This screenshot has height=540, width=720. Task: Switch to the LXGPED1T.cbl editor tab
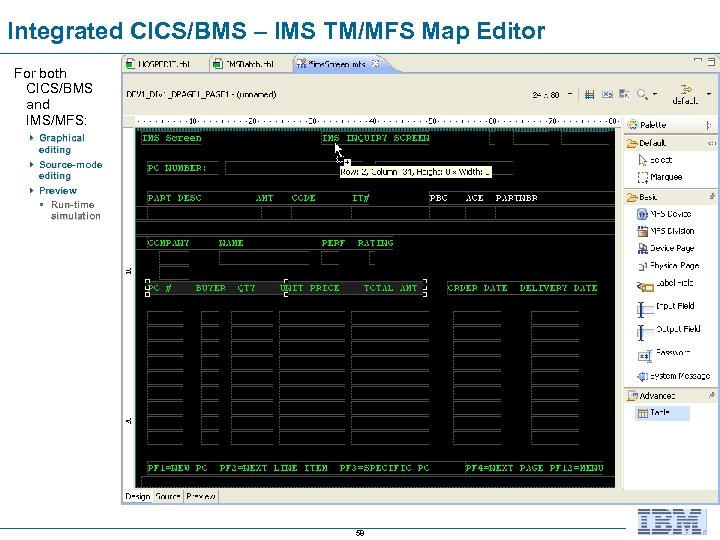click(159, 64)
